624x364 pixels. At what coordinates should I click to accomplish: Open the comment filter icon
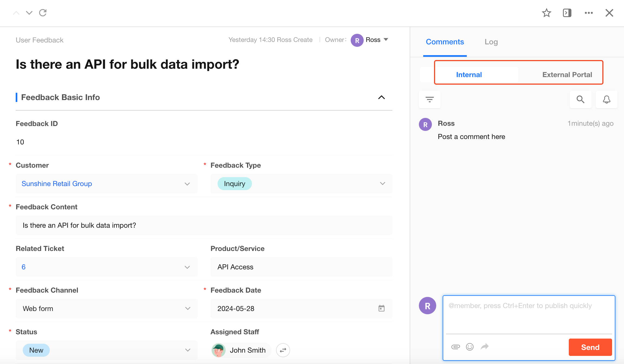429,100
